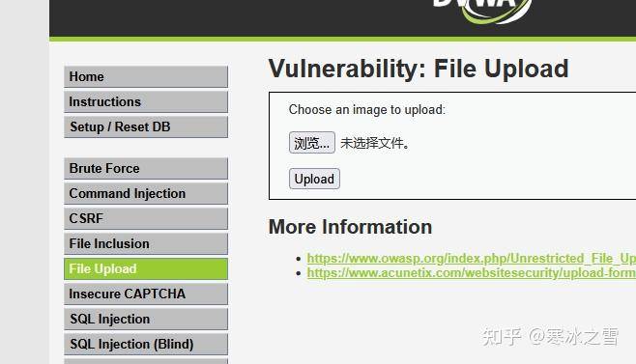Open Insecure CAPTCHA module
Viewport: 636px width, 364px height.
pos(146,294)
